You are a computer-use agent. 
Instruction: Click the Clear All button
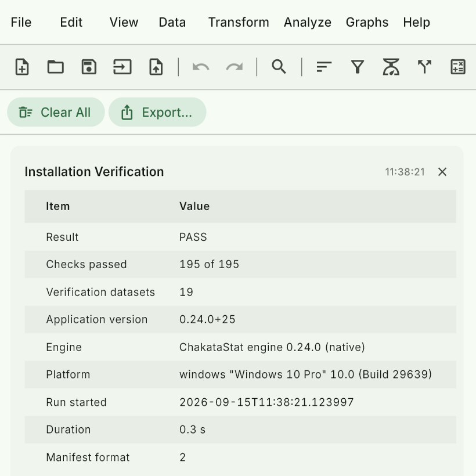tap(56, 112)
